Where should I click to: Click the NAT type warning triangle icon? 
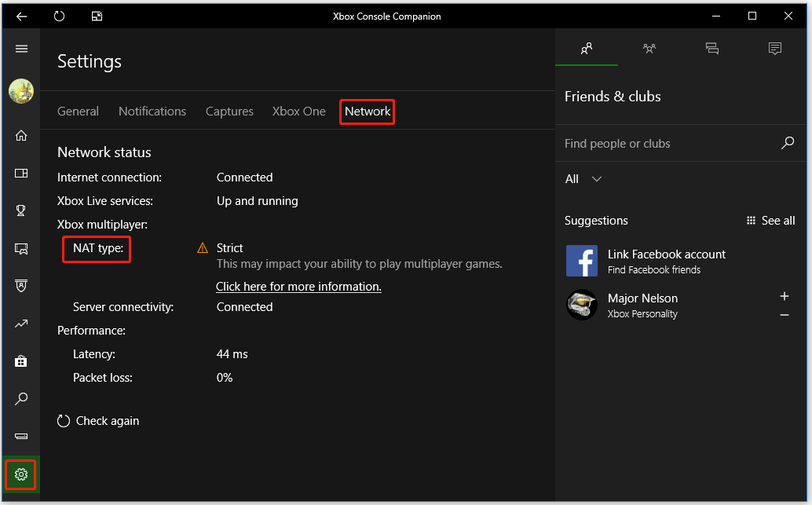click(x=203, y=248)
